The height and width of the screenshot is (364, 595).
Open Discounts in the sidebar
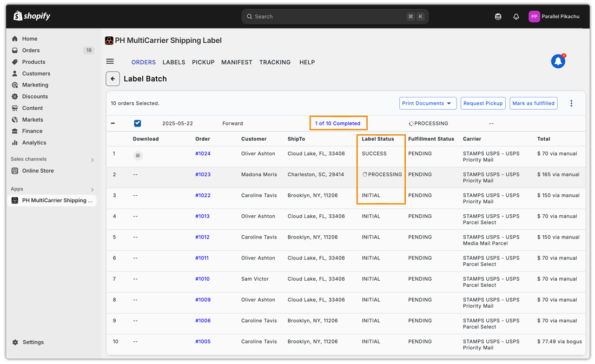tap(35, 96)
